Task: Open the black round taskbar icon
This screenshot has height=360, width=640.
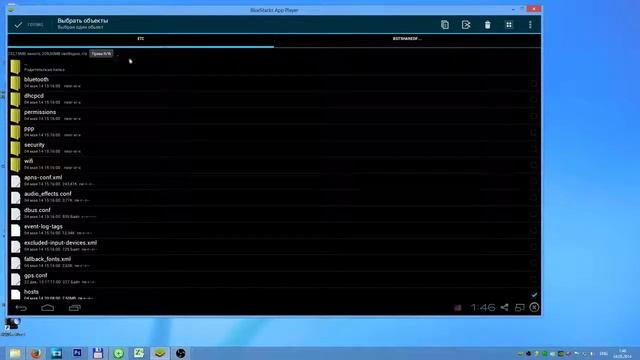Action: pos(180,353)
